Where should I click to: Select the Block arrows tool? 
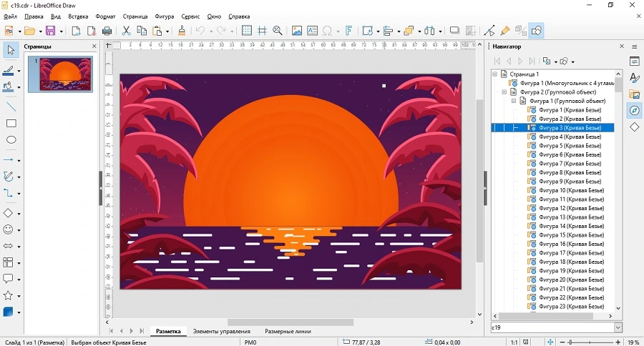coord(8,246)
